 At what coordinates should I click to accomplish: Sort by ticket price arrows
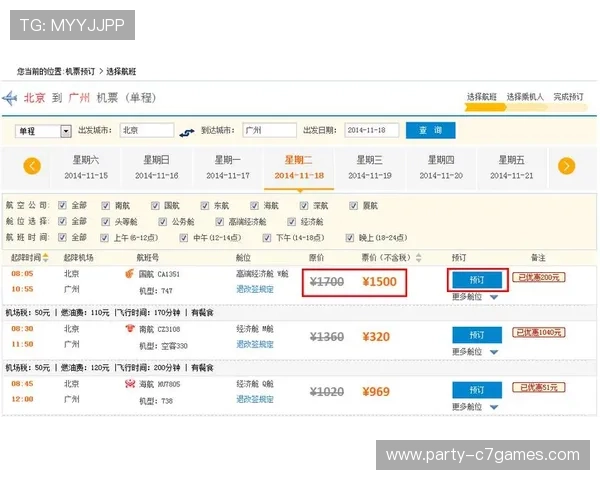pos(419,258)
